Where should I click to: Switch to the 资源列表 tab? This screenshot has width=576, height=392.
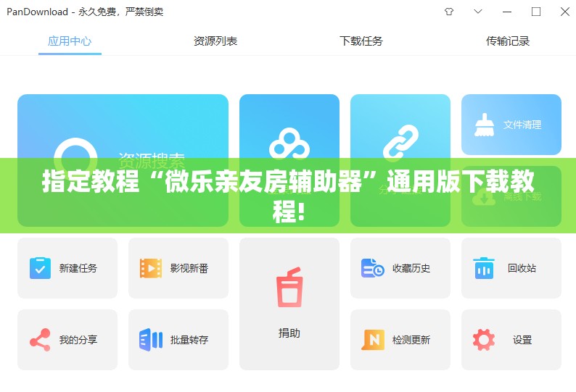[215, 41]
